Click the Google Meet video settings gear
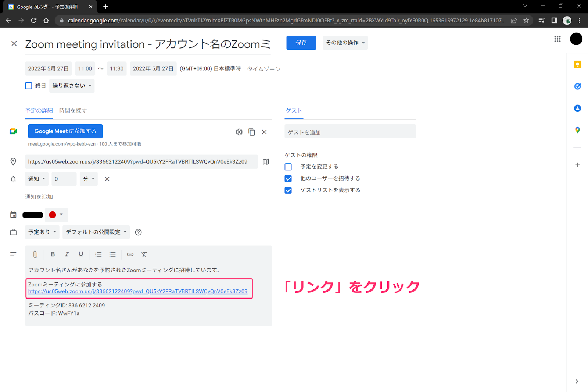Screen dimensions: 588x392 [239, 132]
